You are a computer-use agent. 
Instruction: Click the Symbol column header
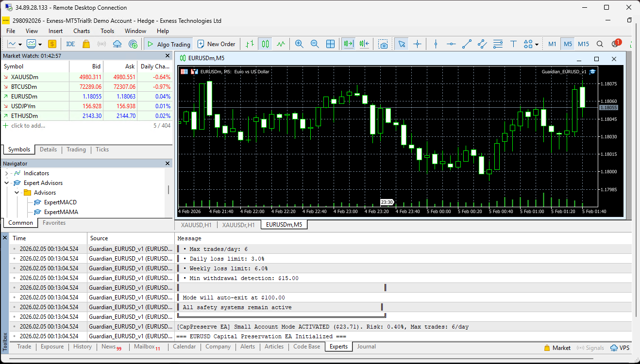(x=35, y=66)
